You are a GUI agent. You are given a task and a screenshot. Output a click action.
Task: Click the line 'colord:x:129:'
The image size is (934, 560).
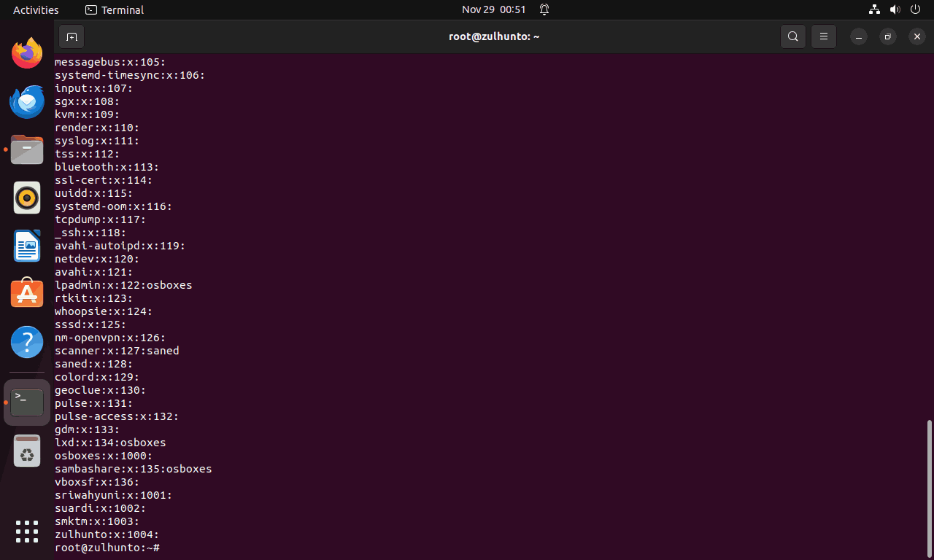97,377
